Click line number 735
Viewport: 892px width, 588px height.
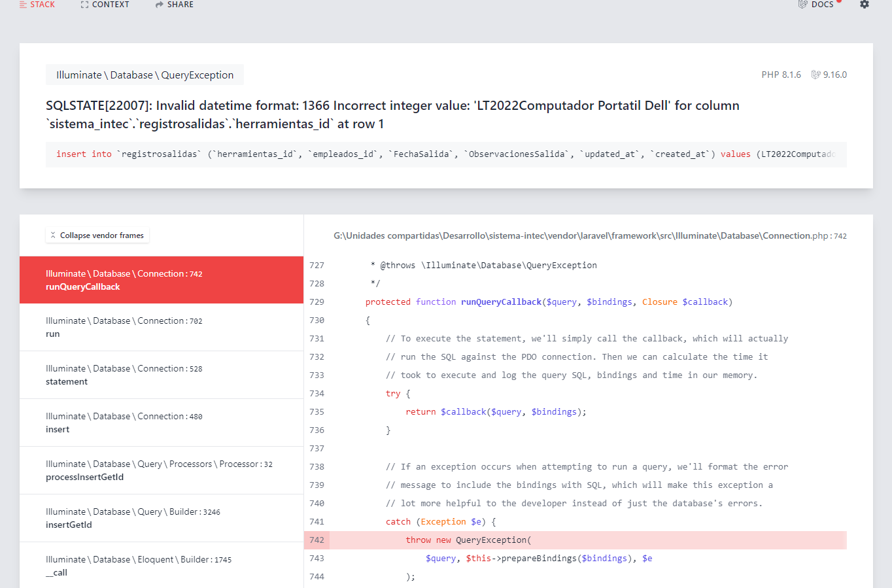pyautogui.click(x=317, y=412)
